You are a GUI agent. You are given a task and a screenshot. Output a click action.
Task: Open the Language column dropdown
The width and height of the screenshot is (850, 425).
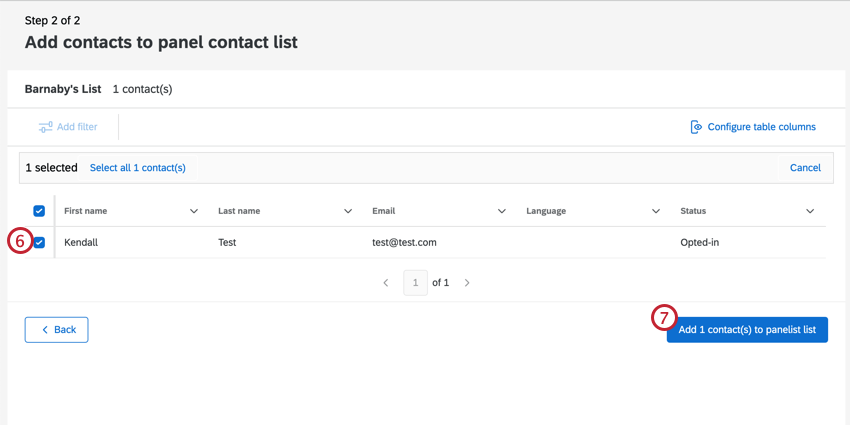coord(656,211)
